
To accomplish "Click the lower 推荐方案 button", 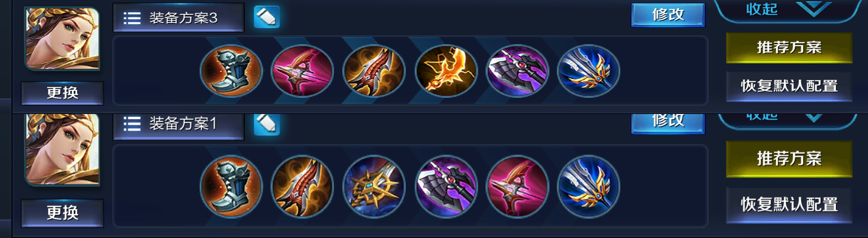I will click(789, 159).
